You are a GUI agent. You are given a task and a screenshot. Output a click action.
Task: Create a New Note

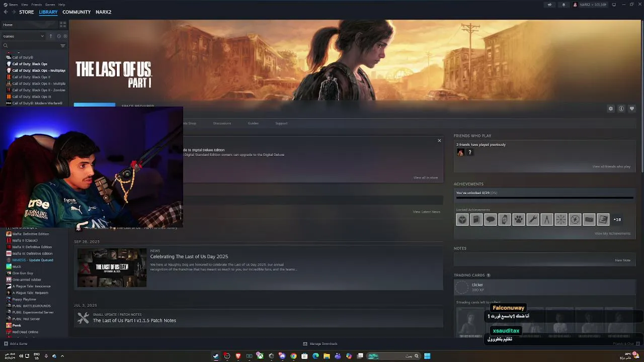pyautogui.click(x=623, y=260)
